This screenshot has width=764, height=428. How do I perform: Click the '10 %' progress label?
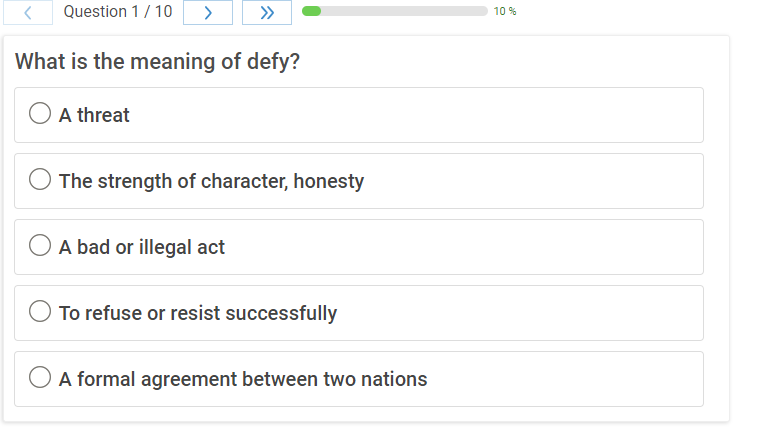505,12
